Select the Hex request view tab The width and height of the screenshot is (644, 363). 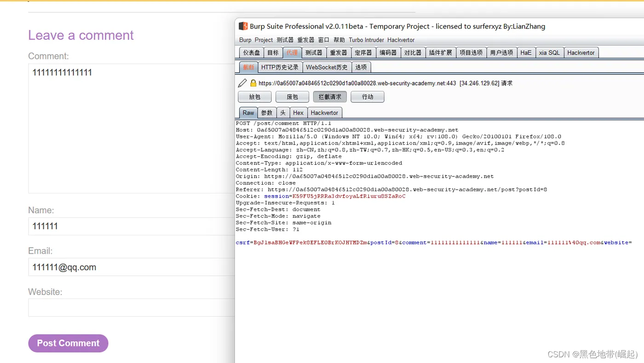click(299, 113)
